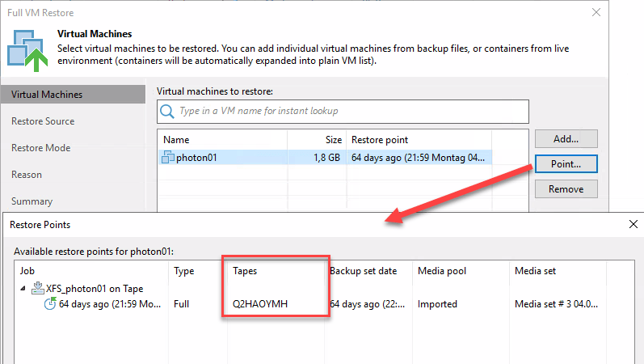Sort by the Media pool column header
Screen dimensions: 644x364
(442, 271)
